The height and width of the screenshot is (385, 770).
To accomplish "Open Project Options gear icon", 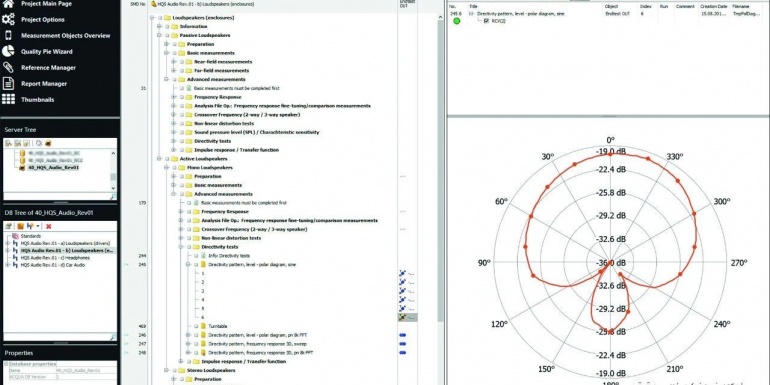I will [x=8, y=20].
